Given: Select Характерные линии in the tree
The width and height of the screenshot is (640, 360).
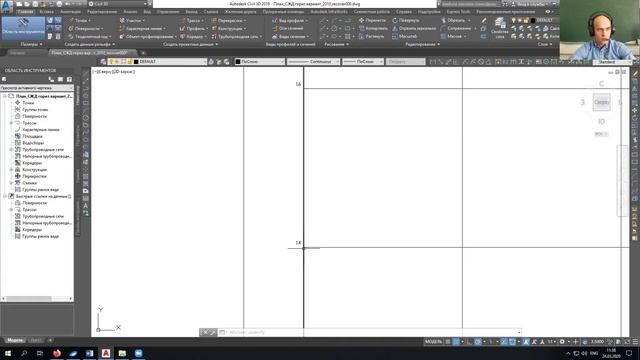Looking at the screenshot, I should (41, 129).
